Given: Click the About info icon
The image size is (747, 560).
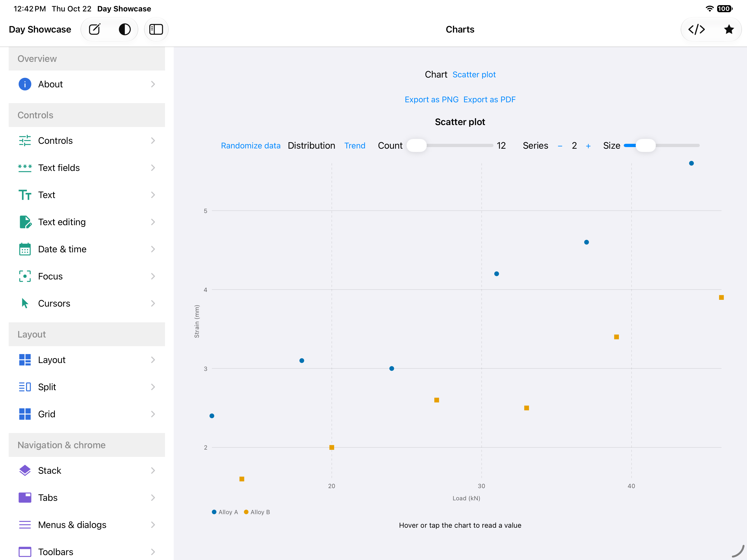Looking at the screenshot, I should pyautogui.click(x=25, y=84).
